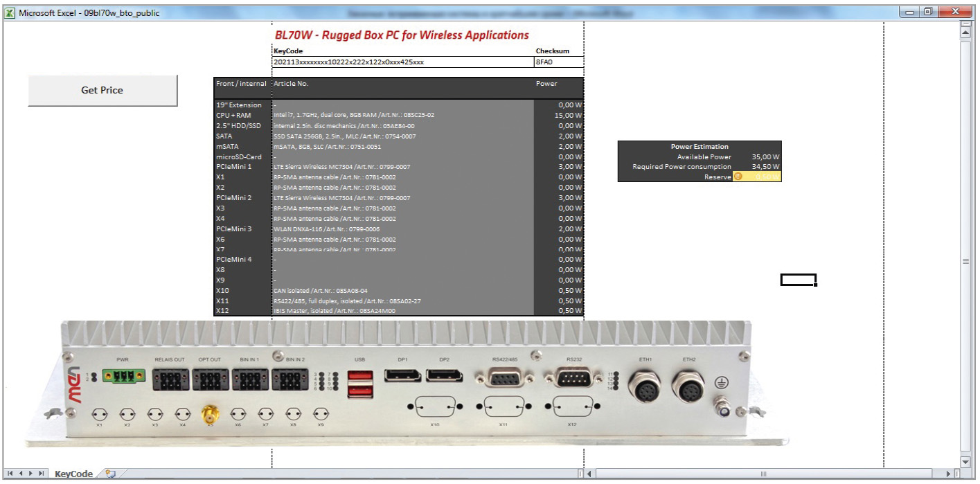The width and height of the screenshot is (980, 484).
Task: Restore down the Excel window
Action: (x=927, y=12)
